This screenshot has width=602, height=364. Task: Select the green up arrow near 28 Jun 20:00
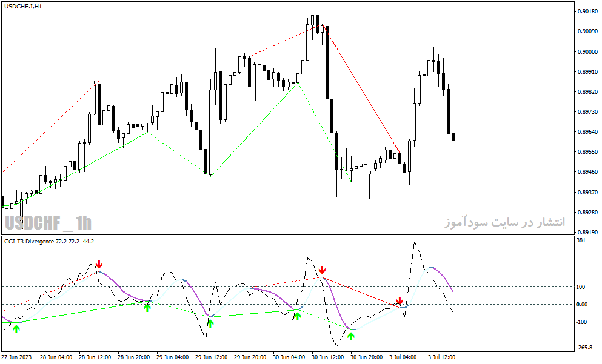[x=147, y=308]
